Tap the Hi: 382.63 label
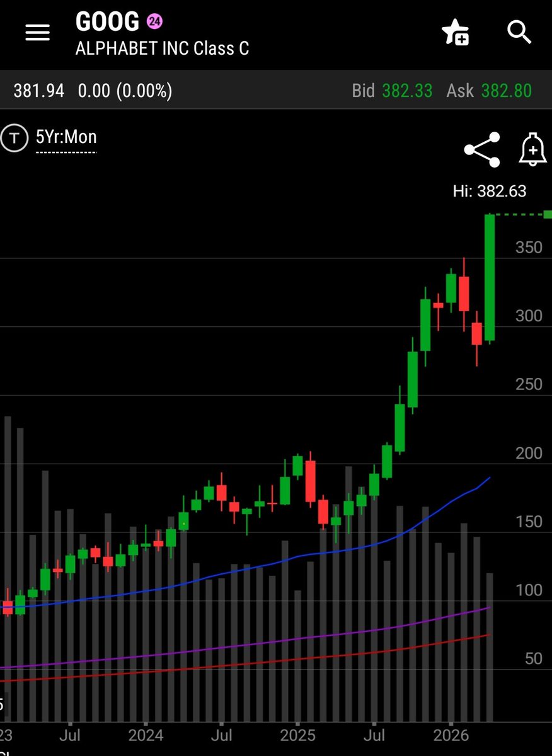 pyautogui.click(x=490, y=191)
